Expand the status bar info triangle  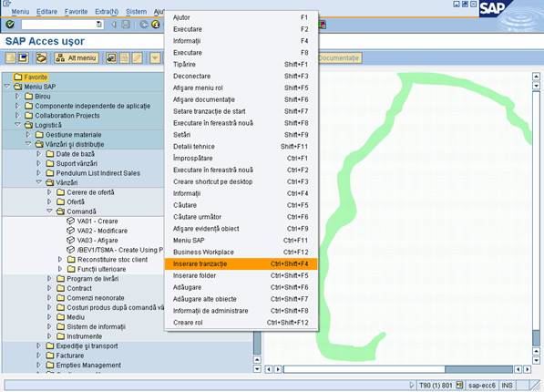tap(412, 385)
